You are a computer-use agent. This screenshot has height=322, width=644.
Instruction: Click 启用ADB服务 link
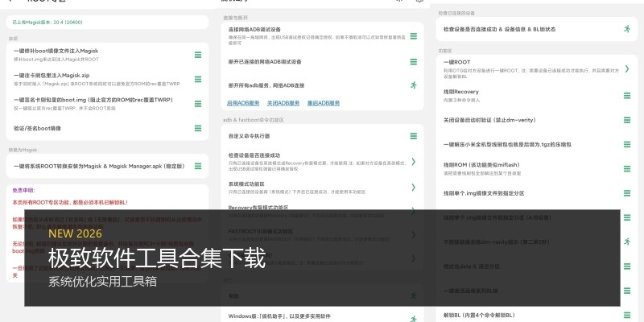pyautogui.click(x=243, y=103)
